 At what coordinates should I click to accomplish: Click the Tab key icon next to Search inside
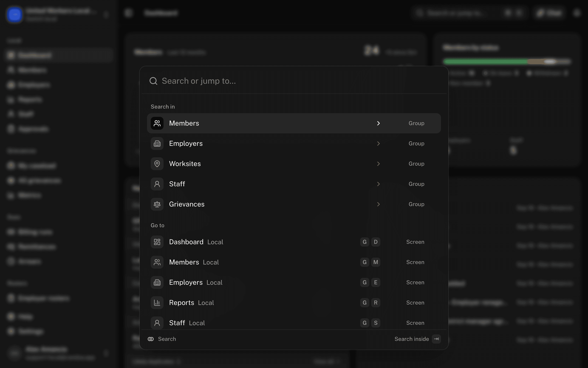point(436,339)
